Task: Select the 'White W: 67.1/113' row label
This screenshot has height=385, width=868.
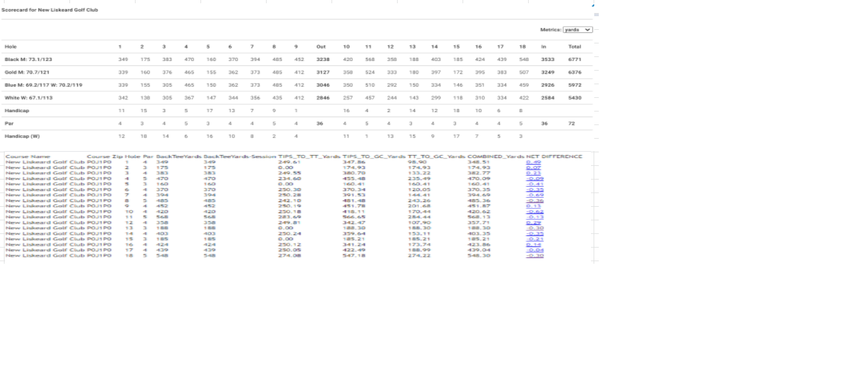Action: click(x=29, y=98)
